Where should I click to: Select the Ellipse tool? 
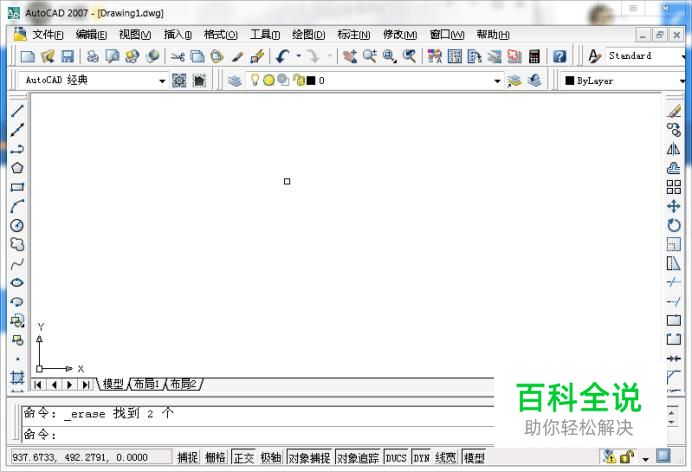(17, 283)
